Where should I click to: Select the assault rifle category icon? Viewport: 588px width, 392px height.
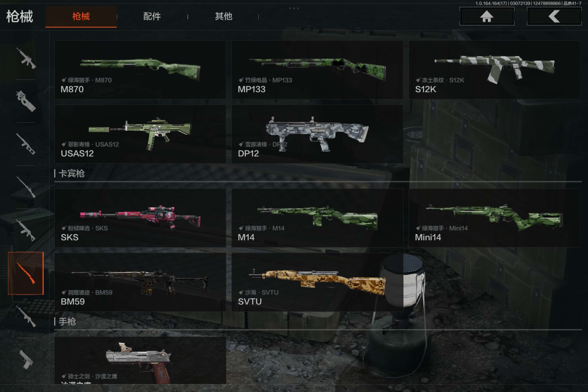coord(26,58)
